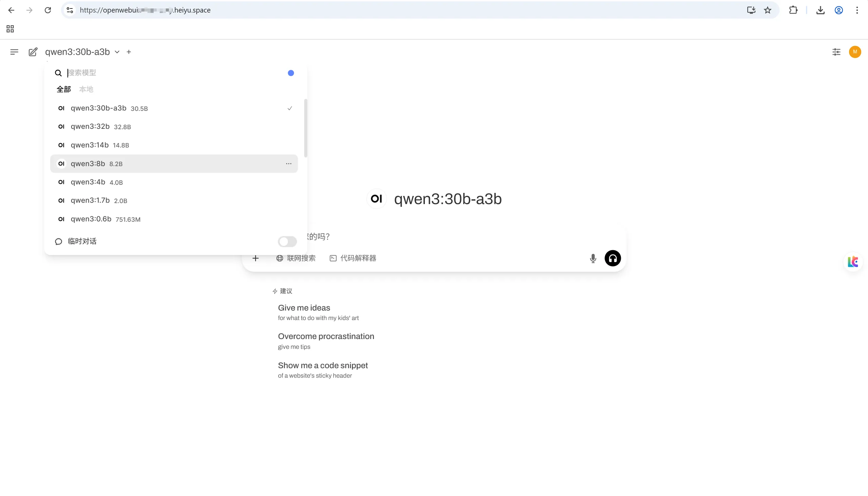868x496 pixels.
Task: Select the qwen3:8b model
Action: (x=174, y=163)
